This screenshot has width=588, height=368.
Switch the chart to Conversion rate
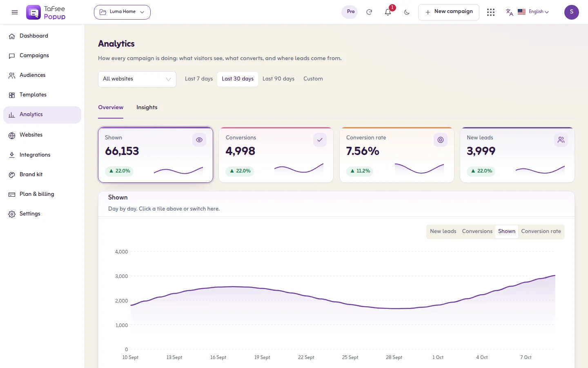pos(541,231)
